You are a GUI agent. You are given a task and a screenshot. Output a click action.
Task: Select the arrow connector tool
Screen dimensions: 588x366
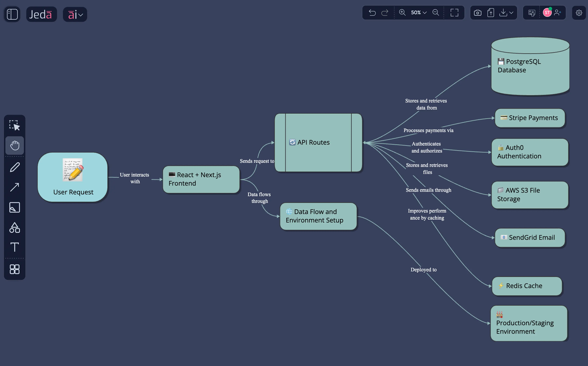(15, 187)
